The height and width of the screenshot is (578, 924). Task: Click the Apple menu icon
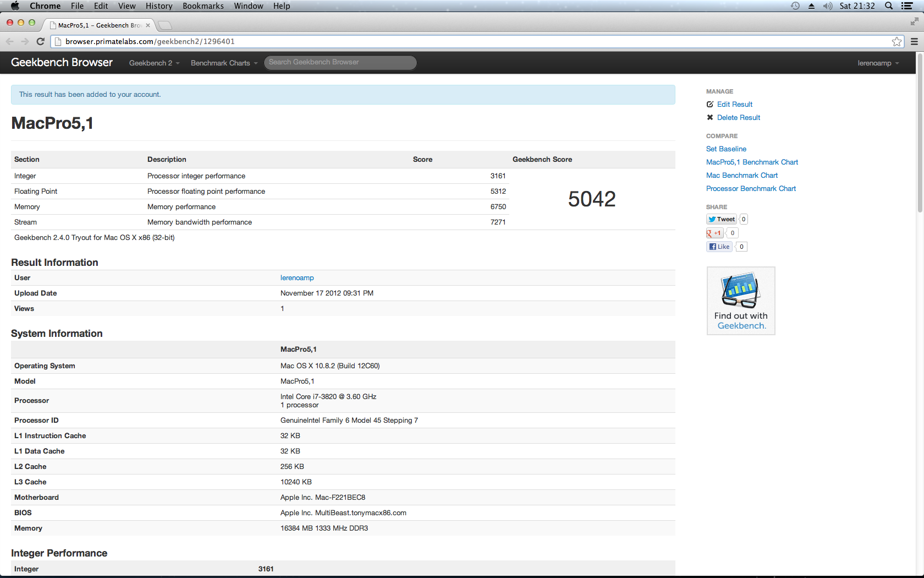click(15, 6)
